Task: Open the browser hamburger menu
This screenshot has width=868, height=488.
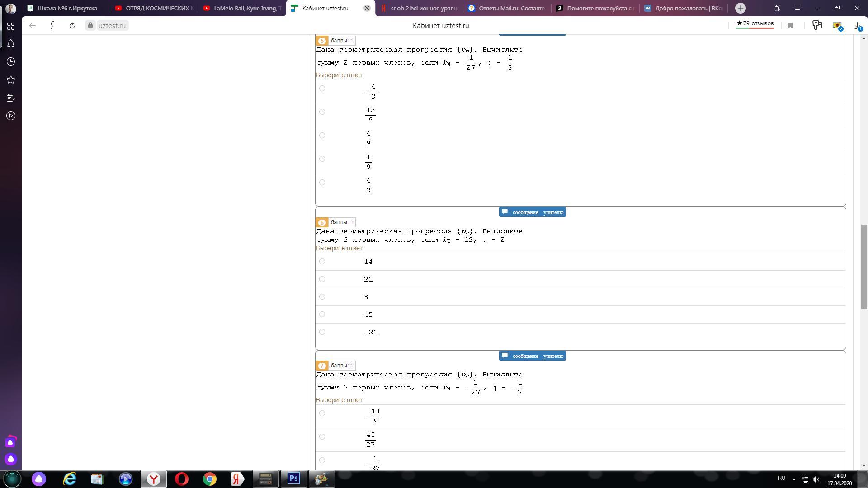Action: point(797,8)
